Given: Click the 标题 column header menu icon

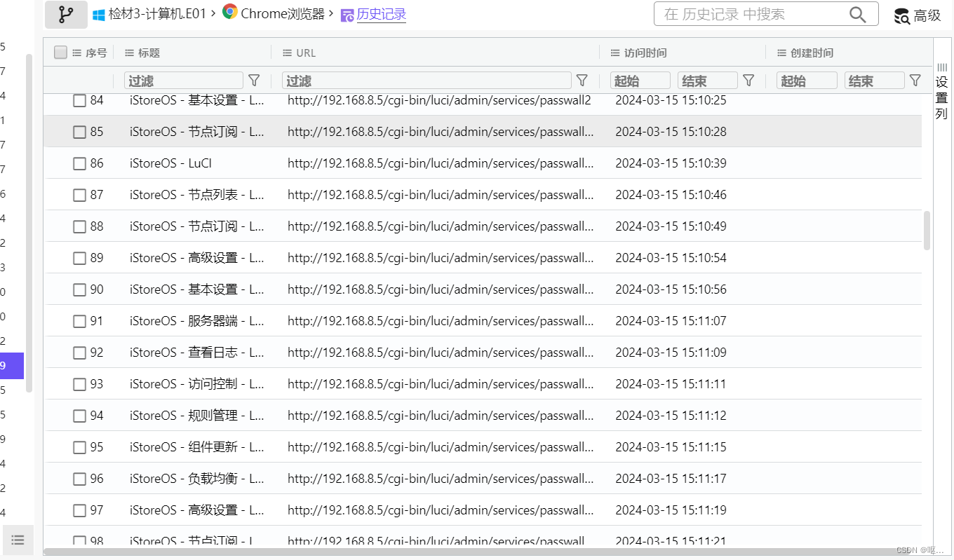Looking at the screenshot, I should 129,53.
